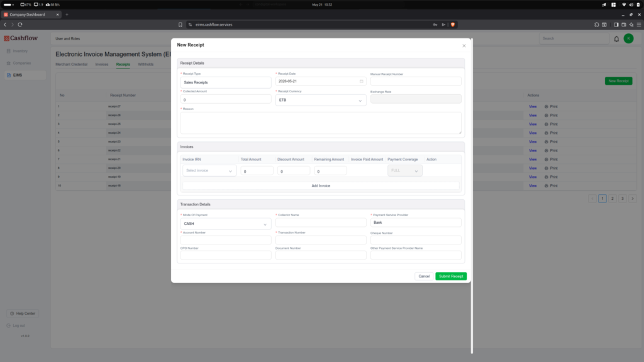Click the dialog vertical scrollbar
Viewport: 644px width, 362px height.
pyautogui.click(x=472, y=196)
